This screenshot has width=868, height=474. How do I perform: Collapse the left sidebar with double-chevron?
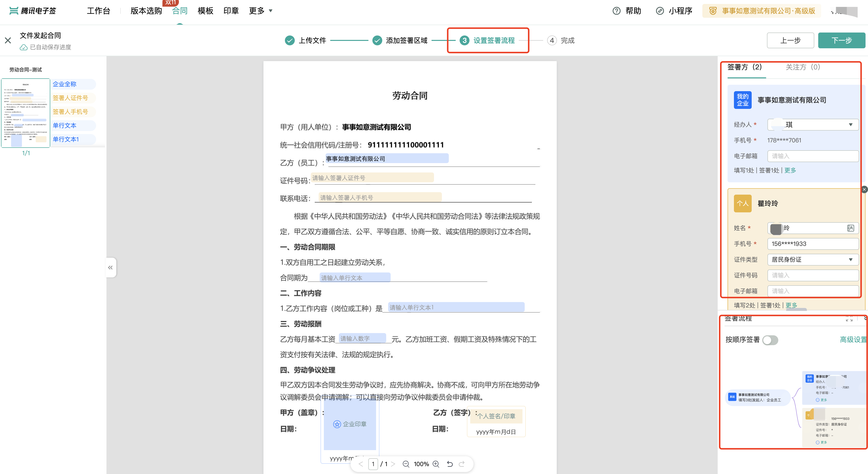(x=110, y=268)
